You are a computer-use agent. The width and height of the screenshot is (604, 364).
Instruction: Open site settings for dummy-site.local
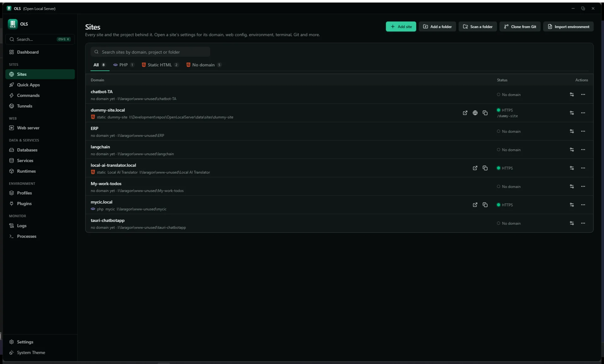tap(572, 113)
